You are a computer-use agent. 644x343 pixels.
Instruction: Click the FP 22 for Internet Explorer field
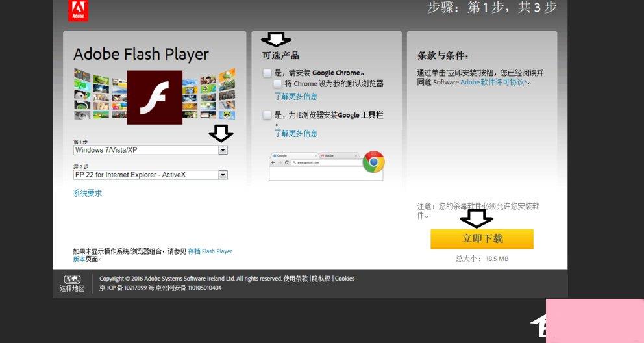tap(151, 175)
